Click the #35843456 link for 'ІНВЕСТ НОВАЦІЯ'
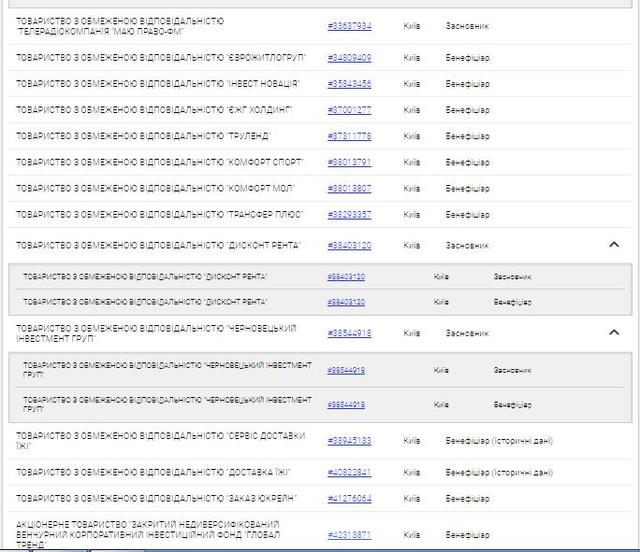Image resolution: width=640 pixels, height=552 pixels. tap(349, 84)
